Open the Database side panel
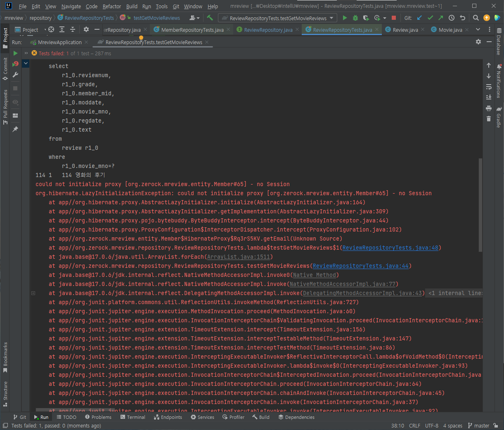Viewport: 504px width, 430px height. pyautogui.click(x=499, y=42)
